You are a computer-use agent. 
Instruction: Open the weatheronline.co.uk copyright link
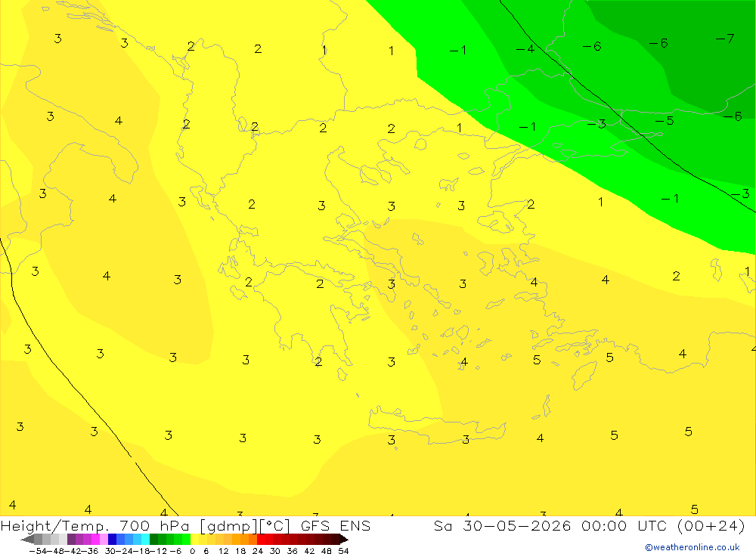coord(692,547)
